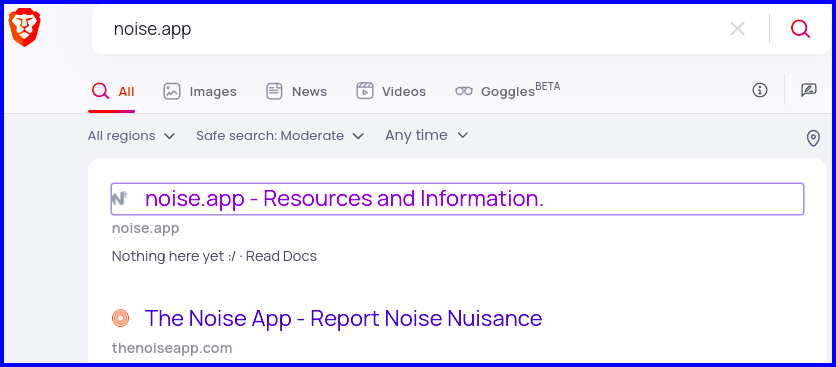Click the noise.app result favicon
The image size is (836, 367).
(120, 199)
